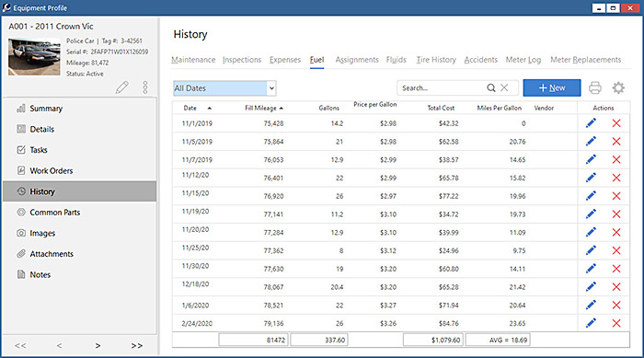This screenshot has height=358, width=644.
Task: Go to next equipment record
Action: (x=98, y=346)
